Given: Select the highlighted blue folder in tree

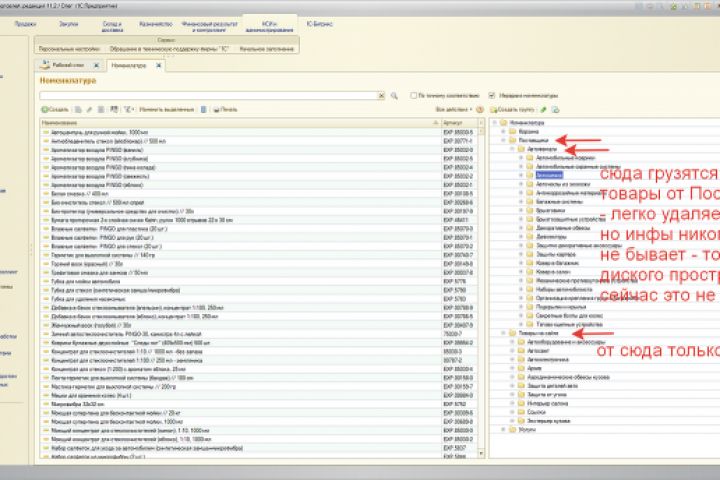Looking at the screenshot, I should (x=549, y=175).
